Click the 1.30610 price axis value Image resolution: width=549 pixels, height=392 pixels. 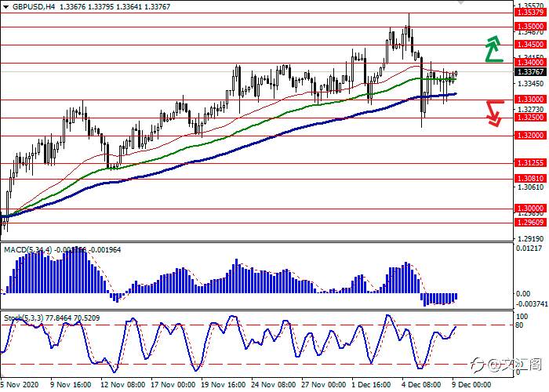pos(531,187)
